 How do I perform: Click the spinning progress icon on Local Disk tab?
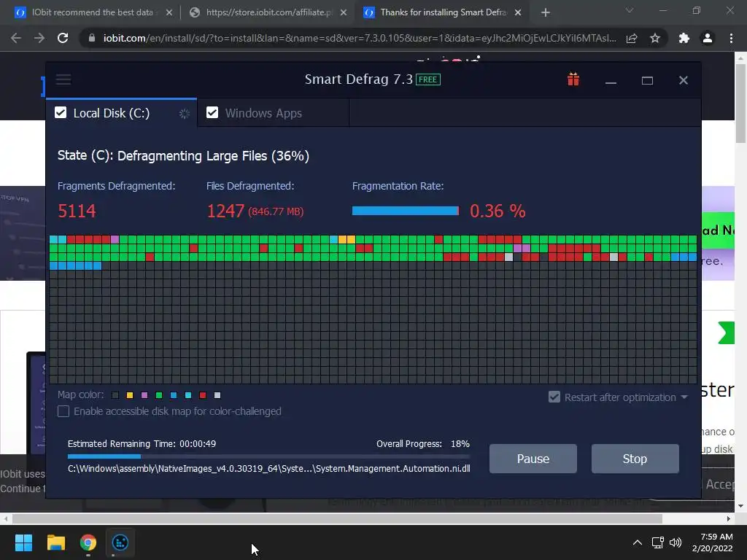pos(184,113)
